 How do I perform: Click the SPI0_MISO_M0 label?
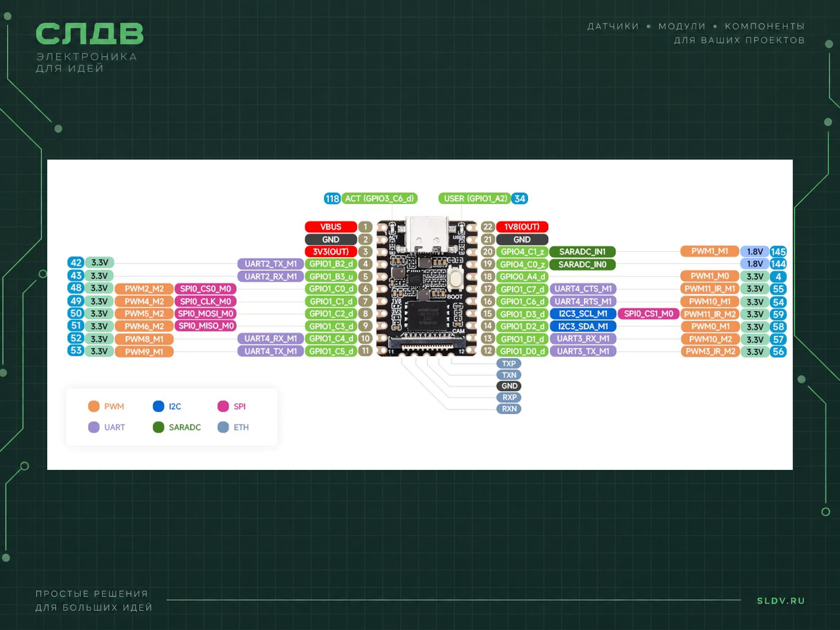tap(205, 326)
